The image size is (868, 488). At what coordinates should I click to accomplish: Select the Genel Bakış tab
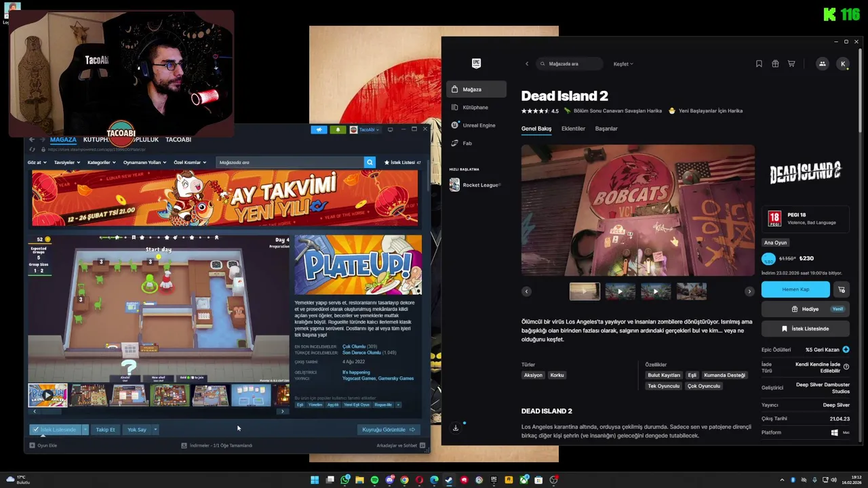(x=536, y=129)
